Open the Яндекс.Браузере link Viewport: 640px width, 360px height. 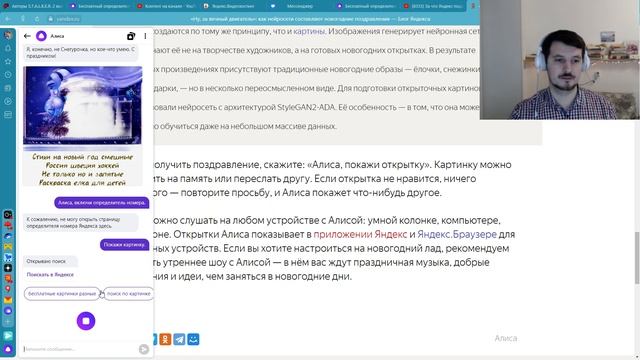click(457, 234)
